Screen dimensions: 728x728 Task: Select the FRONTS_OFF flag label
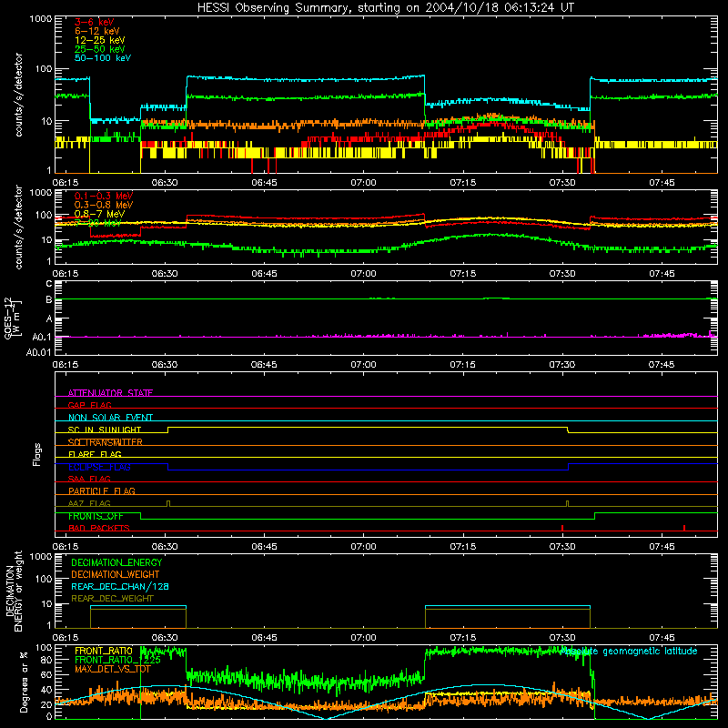(x=96, y=516)
